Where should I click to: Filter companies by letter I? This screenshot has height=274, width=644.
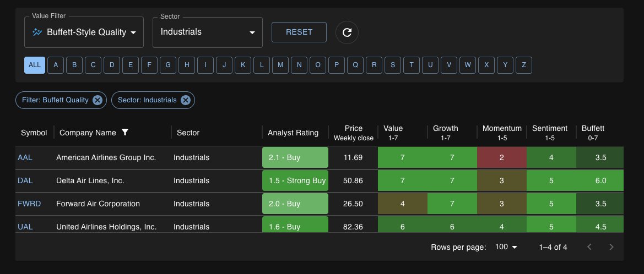205,65
